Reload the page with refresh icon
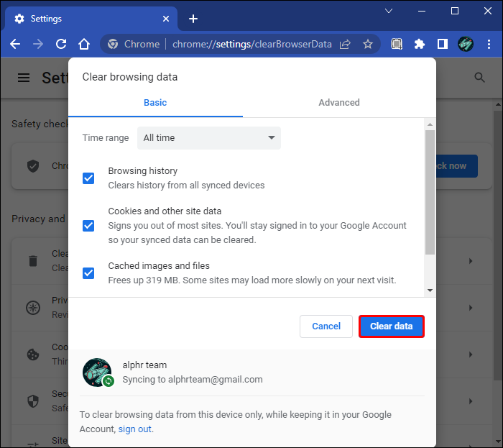The height and width of the screenshot is (448, 503). coord(61,44)
